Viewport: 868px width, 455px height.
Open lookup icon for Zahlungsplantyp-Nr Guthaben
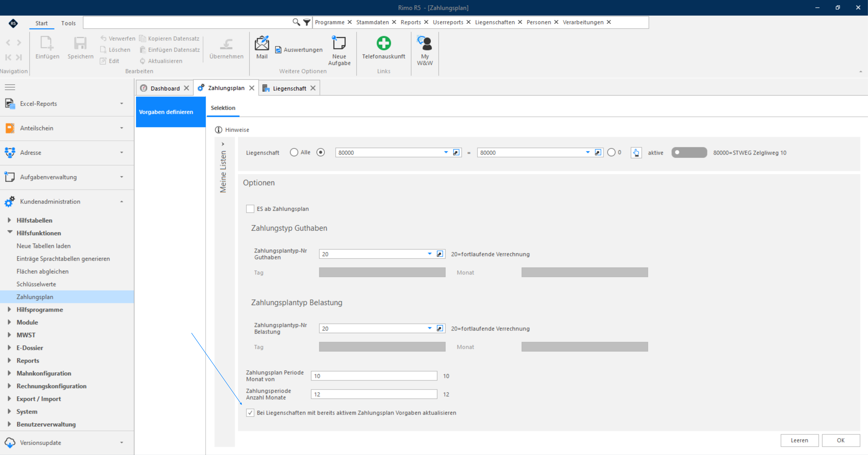pyautogui.click(x=440, y=254)
